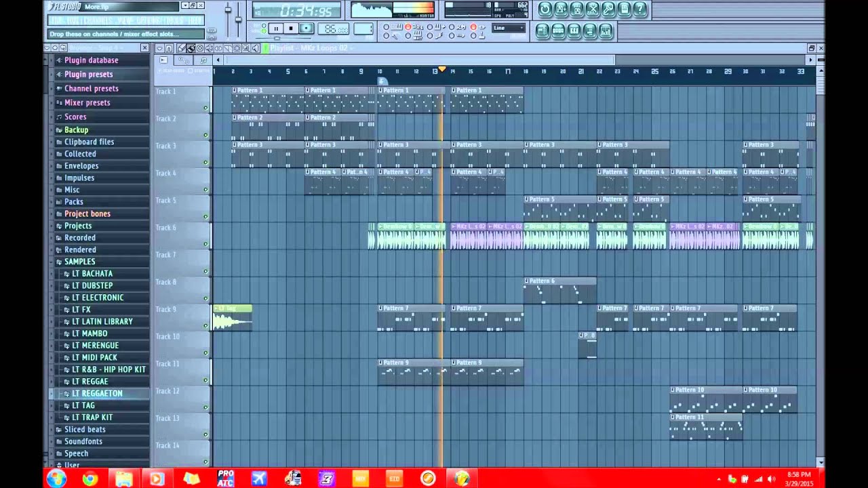
Task: Click the transport record button
Action: point(306,28)
